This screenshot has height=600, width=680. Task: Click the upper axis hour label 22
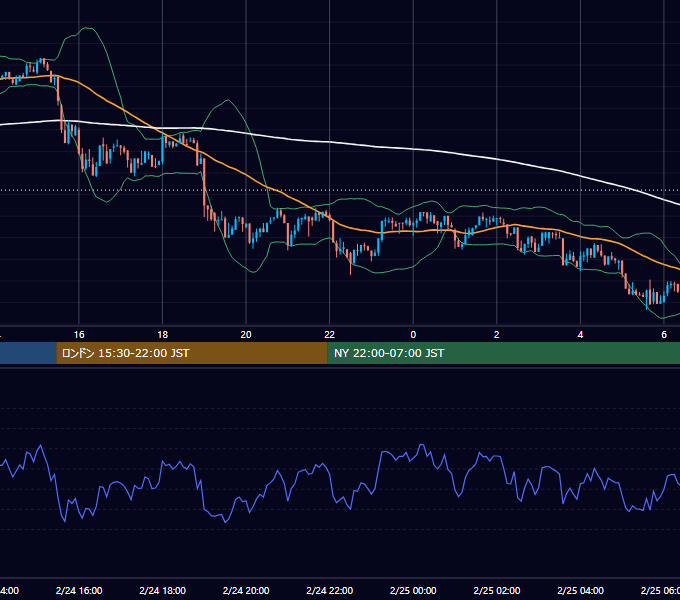[330, 335]
